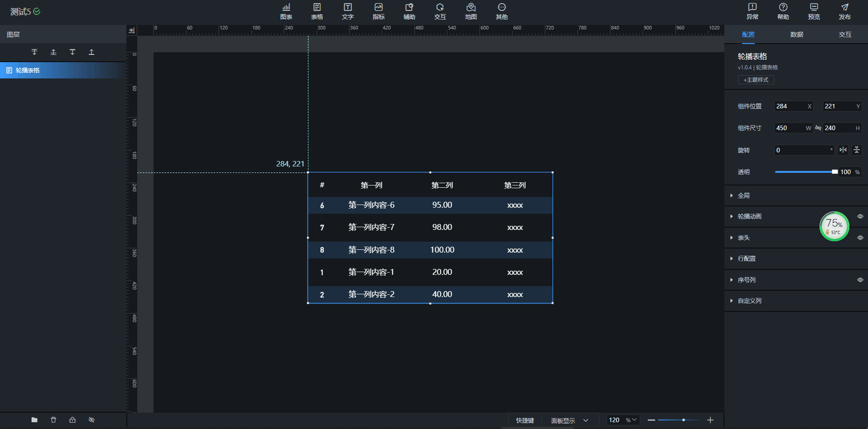Open the 地图 map components menu

click(471, 11)
